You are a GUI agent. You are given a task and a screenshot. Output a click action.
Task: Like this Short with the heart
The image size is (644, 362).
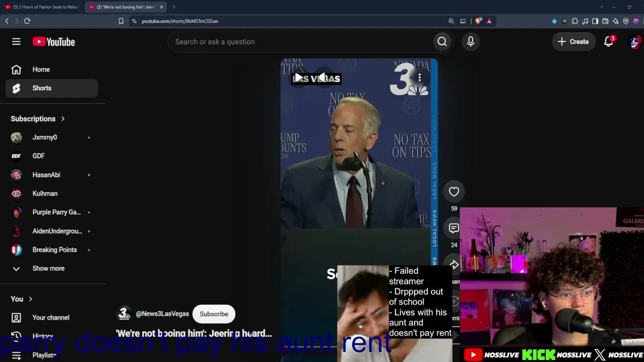(454, 192)
